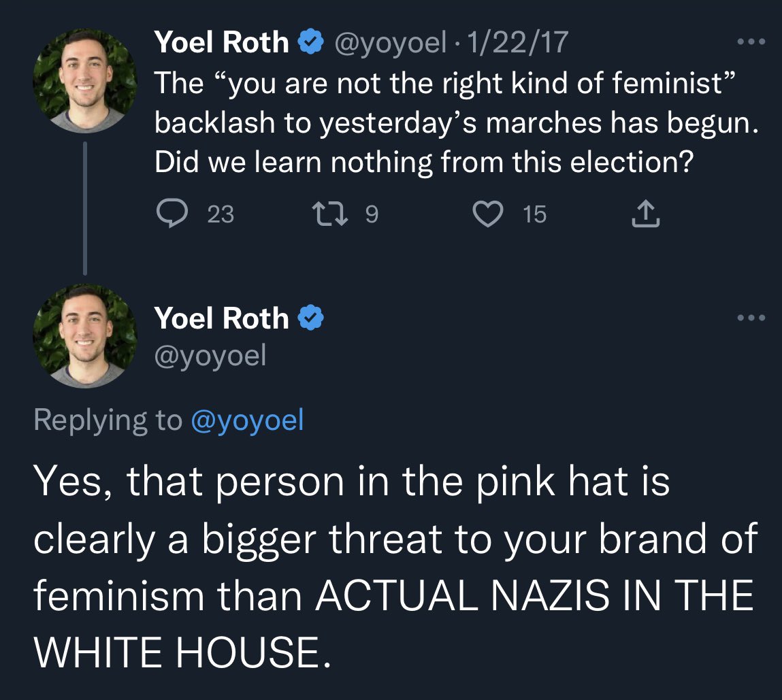Image resolution: width=782 pixels, height=700 pixels.
Task: Click the verified badge beside the reply's author name
Action: [311, 318]
